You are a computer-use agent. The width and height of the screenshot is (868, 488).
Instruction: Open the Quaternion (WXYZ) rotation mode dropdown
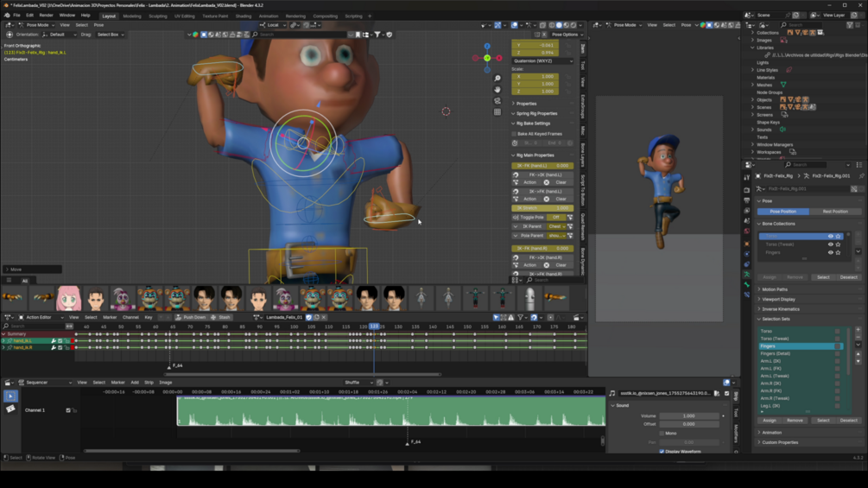pyautogui.click(x=542, y=60)
